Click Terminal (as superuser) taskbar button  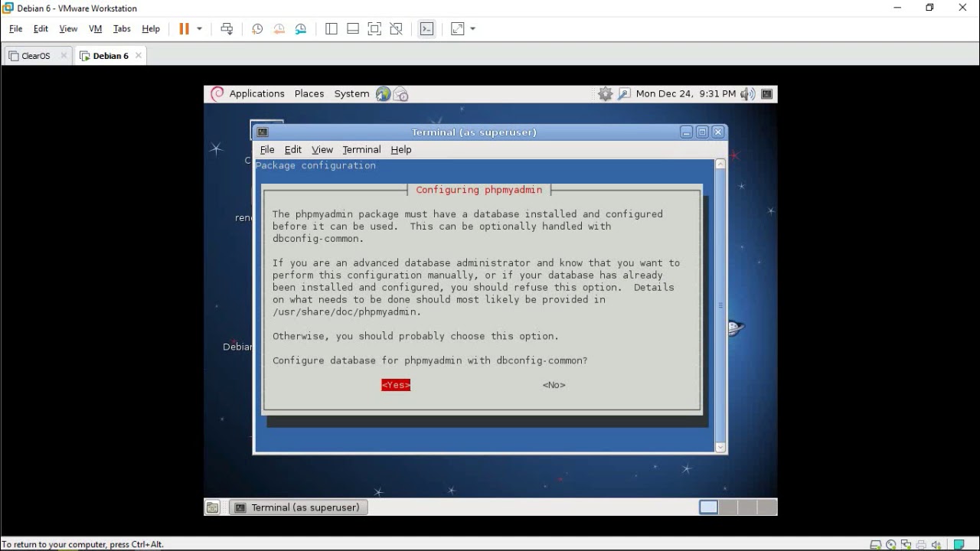pos(299,507)
